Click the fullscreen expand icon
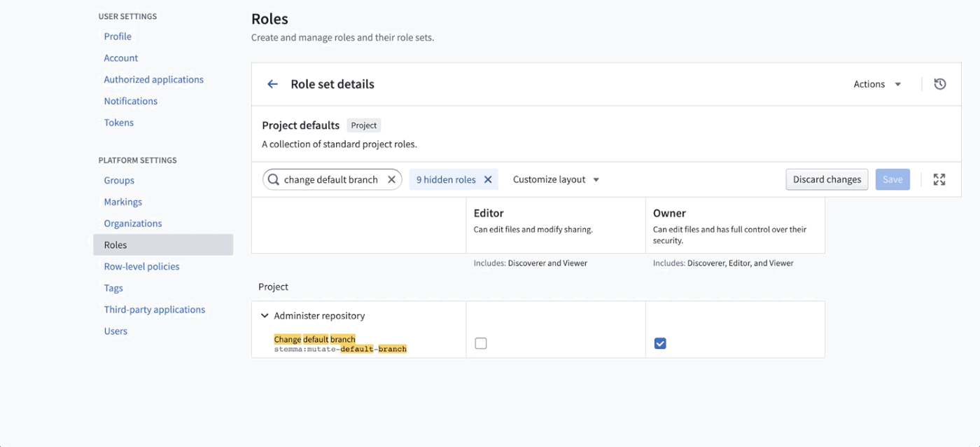980x447 pixels. click(939, 179)
